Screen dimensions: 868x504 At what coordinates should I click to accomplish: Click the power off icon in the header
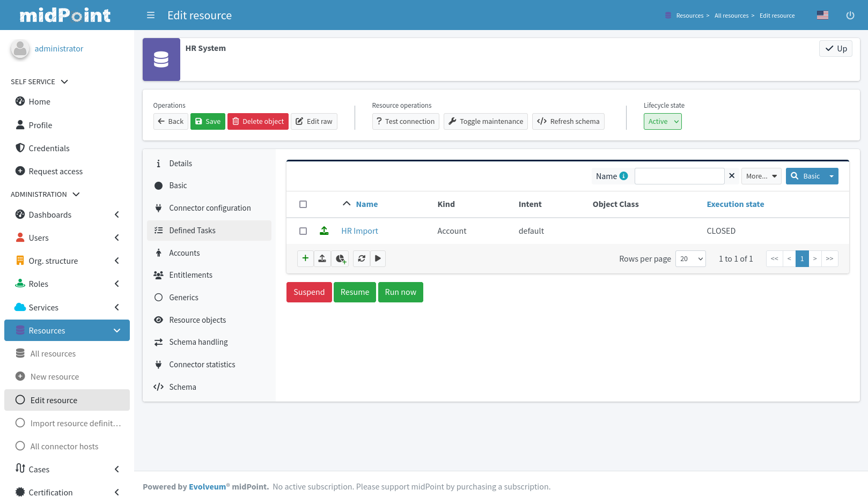pos(850,15)
